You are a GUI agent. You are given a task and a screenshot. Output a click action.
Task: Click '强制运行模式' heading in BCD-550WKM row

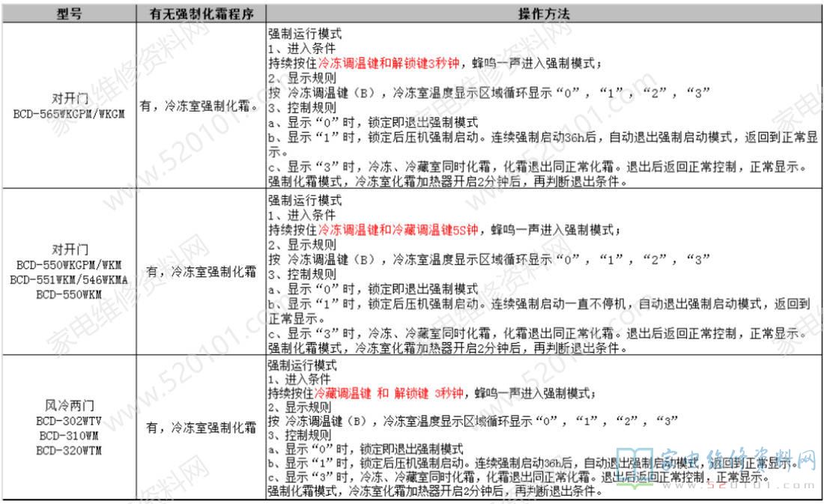coord(305,200)
